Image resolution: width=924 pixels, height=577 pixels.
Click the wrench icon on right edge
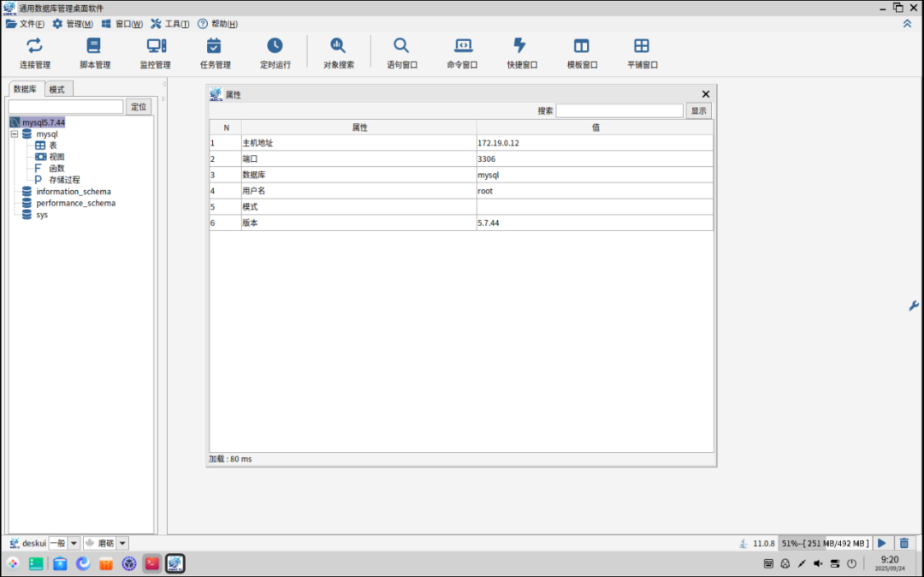click(x=914, y=306)
